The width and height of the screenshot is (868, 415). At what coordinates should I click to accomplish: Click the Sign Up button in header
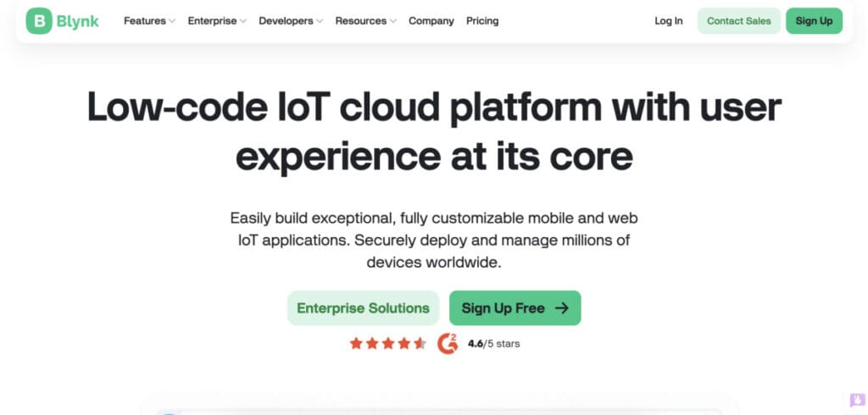click(x=815, y=21)
